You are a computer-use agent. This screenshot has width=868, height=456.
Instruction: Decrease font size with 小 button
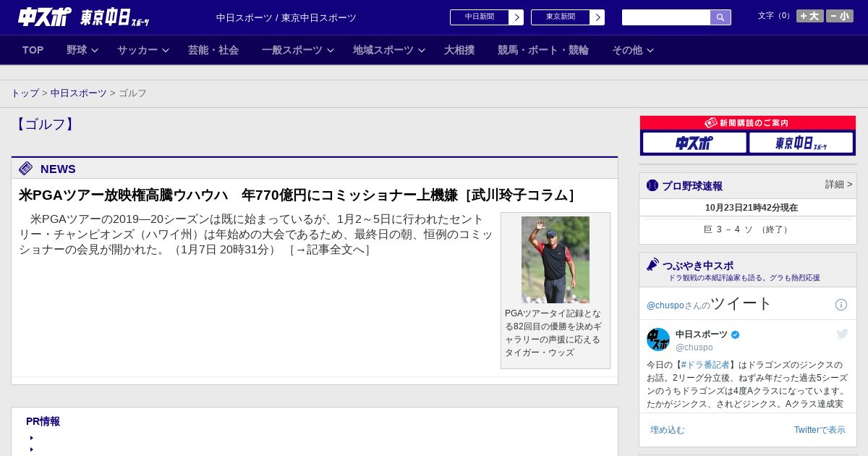pos(839,16)
